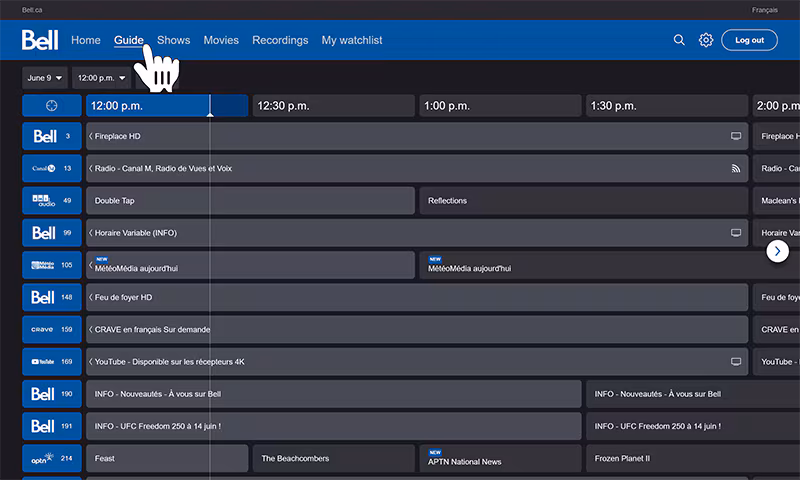
Task: Click the Log out button
Action: tap(749, 40)
